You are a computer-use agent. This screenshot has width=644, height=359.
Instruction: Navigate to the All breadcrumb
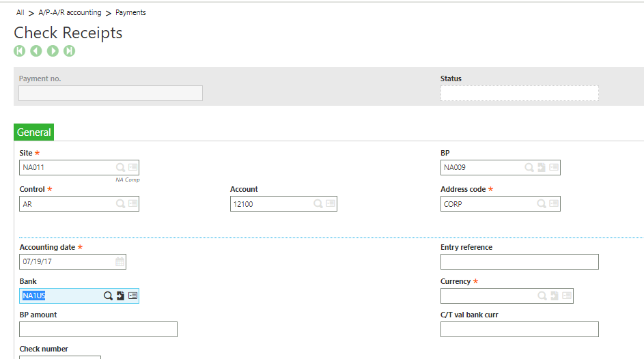tap(20, 12)
